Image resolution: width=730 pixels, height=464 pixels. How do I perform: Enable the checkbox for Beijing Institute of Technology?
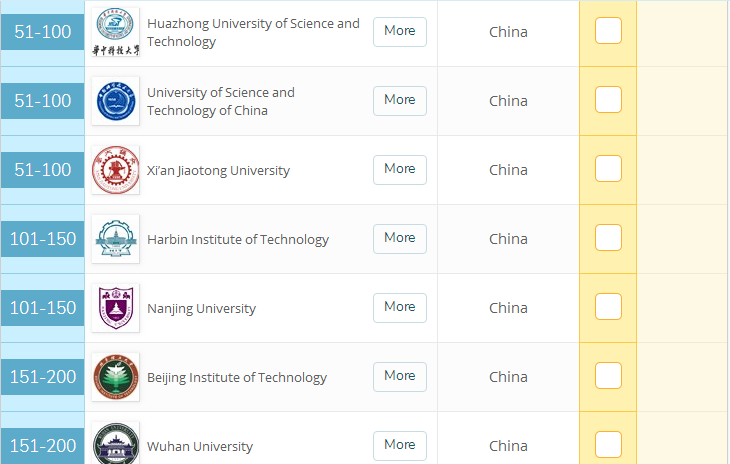coord(608,376)
